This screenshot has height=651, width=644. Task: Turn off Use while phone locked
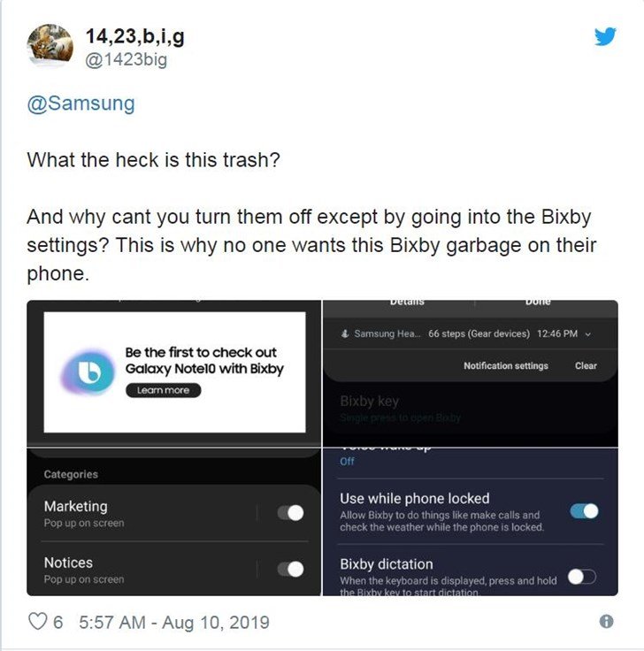tap(584, 511)
